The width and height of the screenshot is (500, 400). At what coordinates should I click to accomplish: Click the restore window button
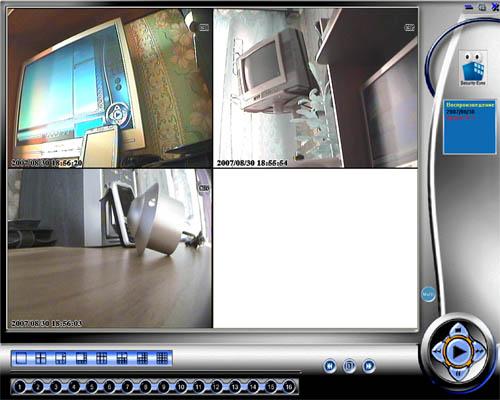482,7
